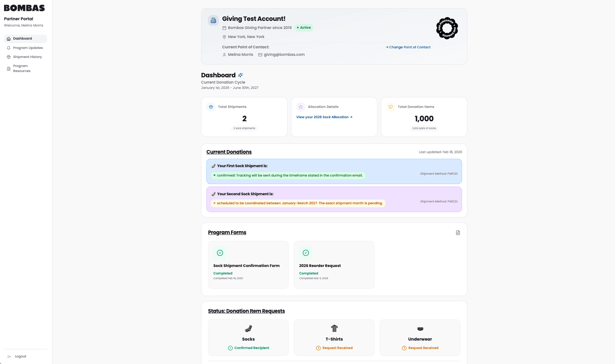615x364 pixels.
Task: Open View your 2026 Sock Allocation link
Action: (324, 117)
